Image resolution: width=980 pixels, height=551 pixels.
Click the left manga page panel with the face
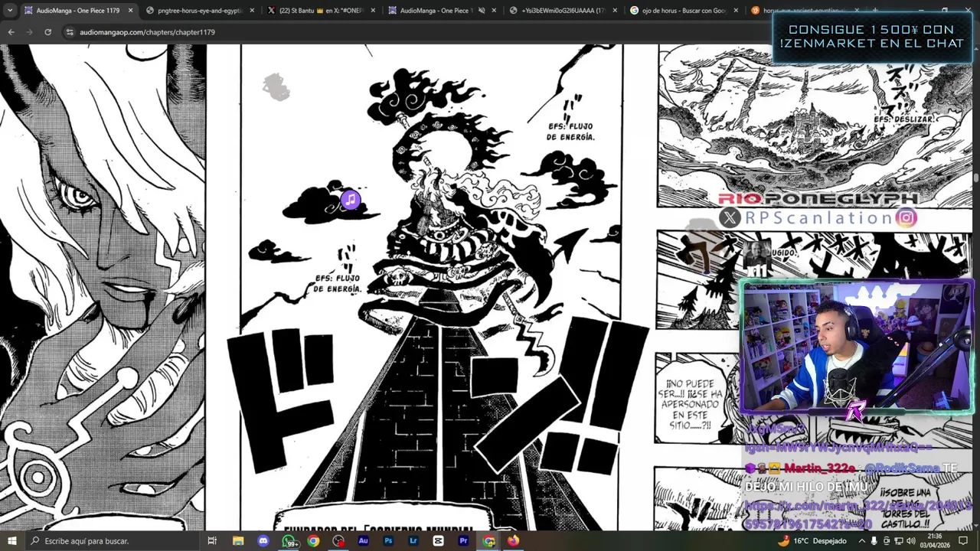103,287
